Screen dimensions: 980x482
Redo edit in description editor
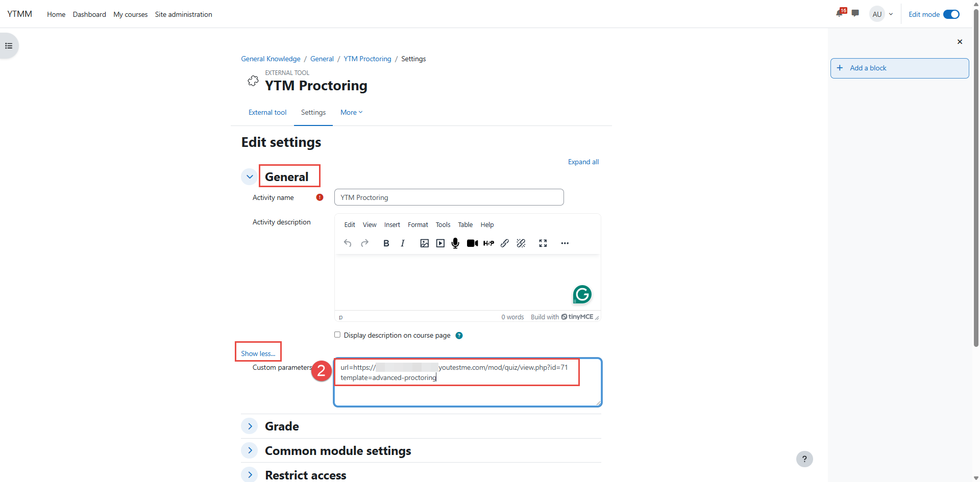pos(364,243)
